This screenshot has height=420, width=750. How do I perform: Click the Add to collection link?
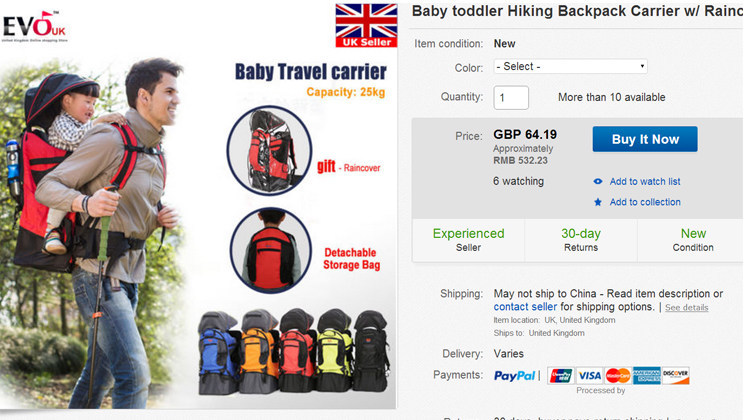[x=645, y=202]
